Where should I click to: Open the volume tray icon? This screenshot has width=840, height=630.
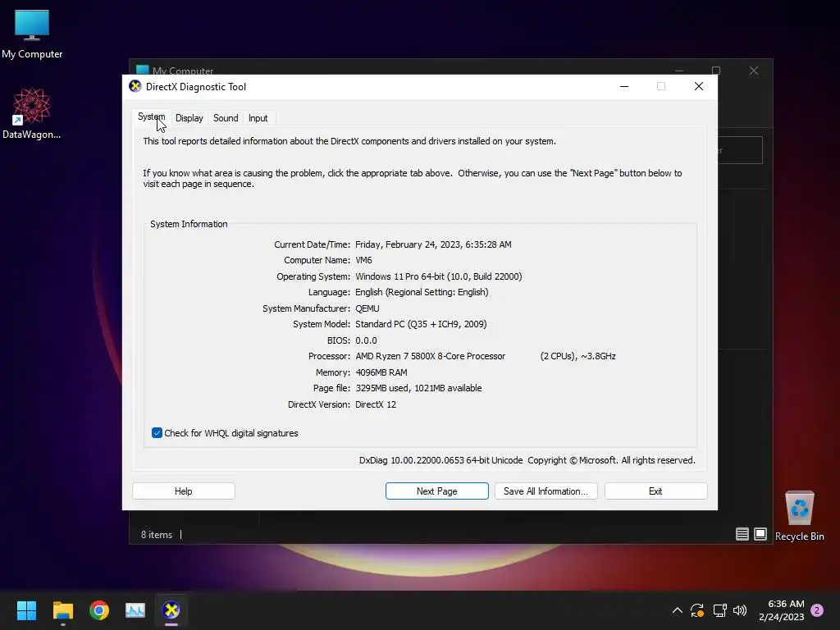(740, 610)
